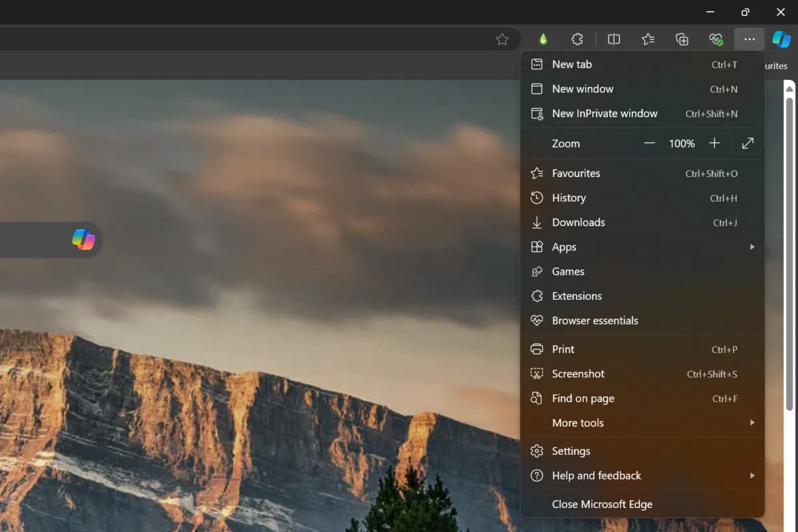Click the Copilot logo in the page search box
The height and width of the screenshot is (532, 798).
point(82,239)
